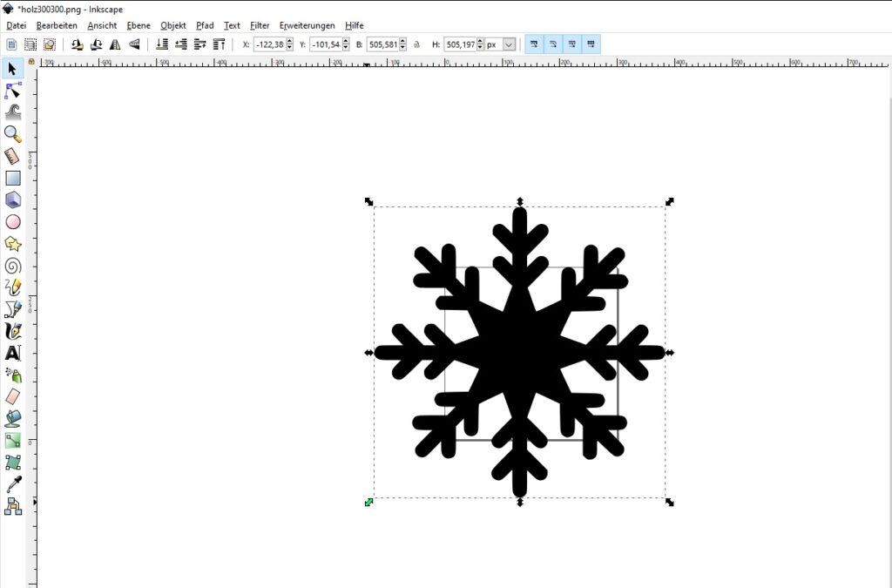Toggle the width/height ratio lock
The width and height of the screenshot is (892, 588).
point(417,44)
